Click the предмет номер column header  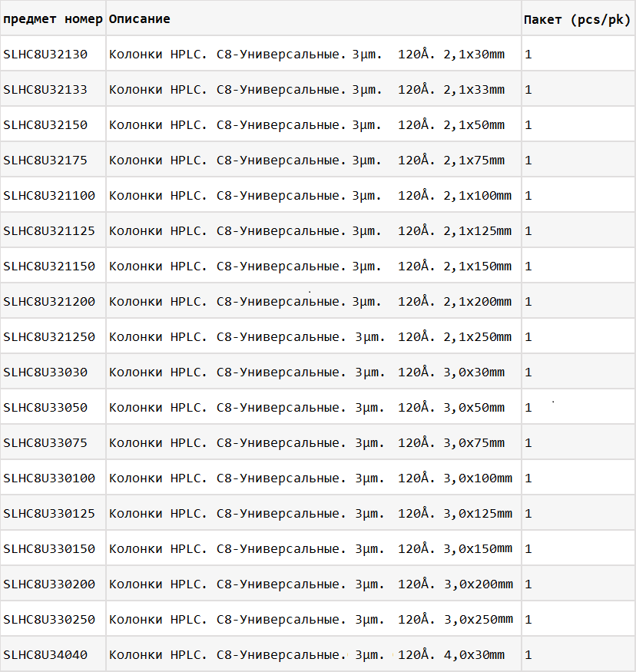[x=53, y=19]
